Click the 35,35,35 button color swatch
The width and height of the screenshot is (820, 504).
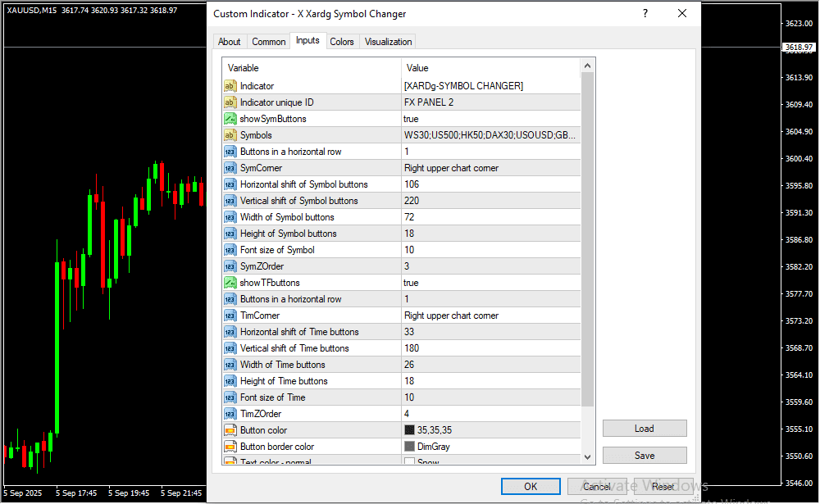(x=410, y=430)
